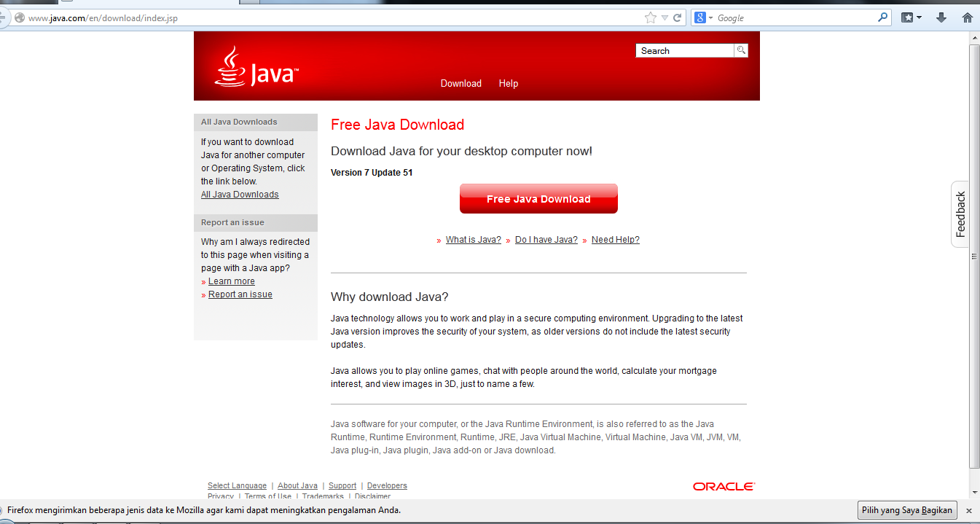Click the Why download Java? heading

point(390,297)
